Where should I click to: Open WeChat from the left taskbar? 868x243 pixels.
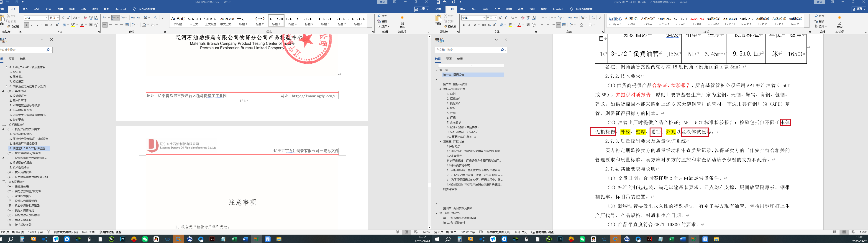coord(145,239)
